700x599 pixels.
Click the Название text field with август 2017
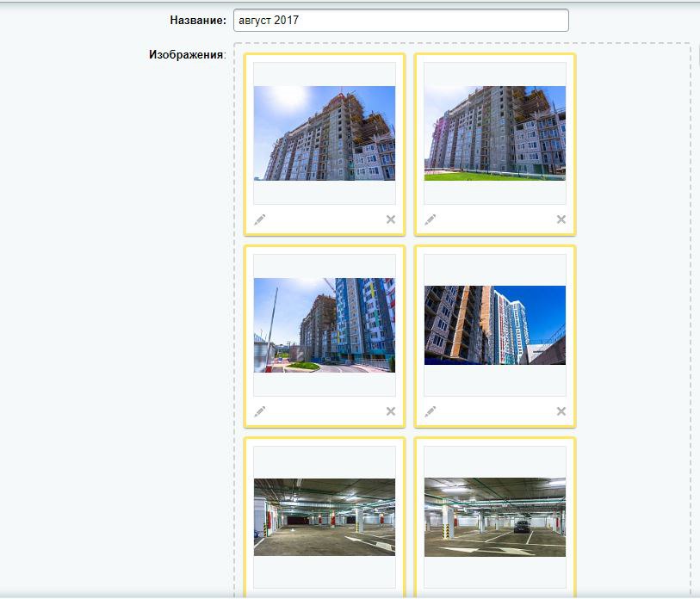(x=400, y=20)
